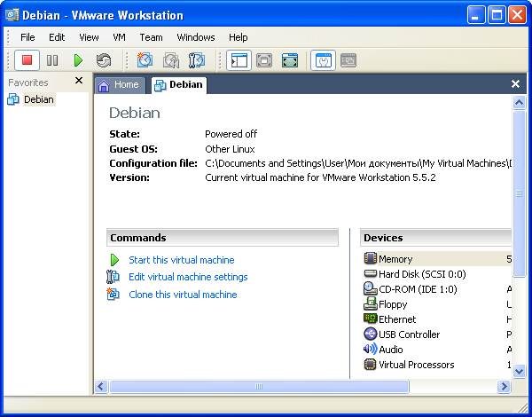Click the Debian icon in Favorites
The width and height of the screenshot is (532, 417).
(x=13, y=99)
